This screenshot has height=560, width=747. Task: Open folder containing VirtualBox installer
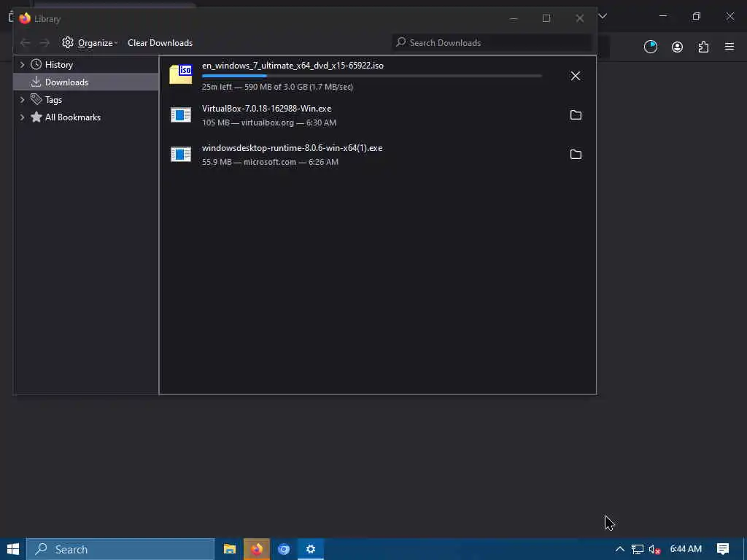point(576,114)
